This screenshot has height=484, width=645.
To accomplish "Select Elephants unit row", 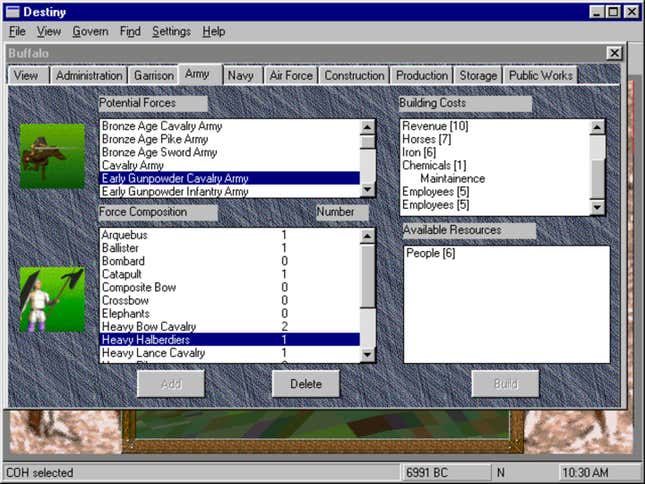I will pos(230,314).
